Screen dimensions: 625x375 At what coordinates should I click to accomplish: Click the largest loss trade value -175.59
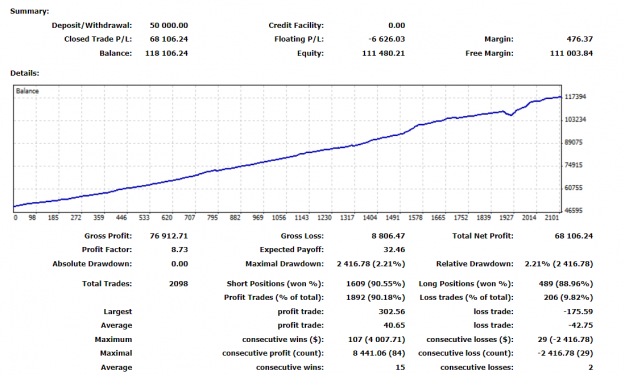coord(578,312)
